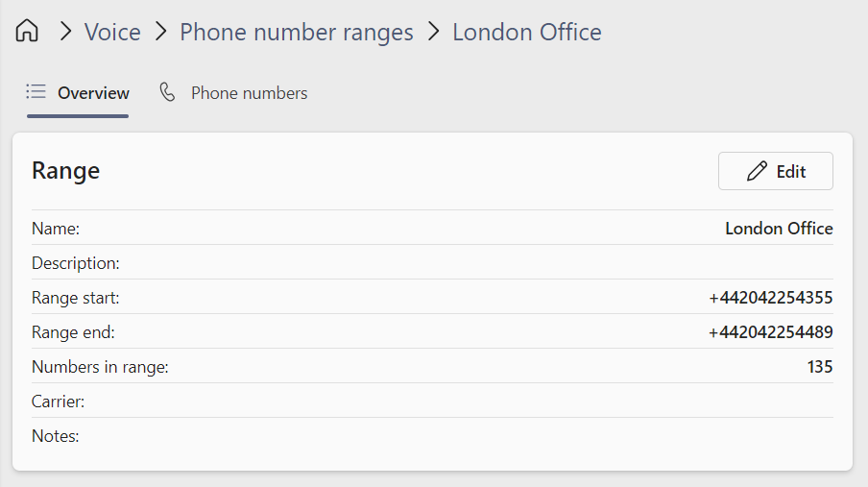This screenshot has width=868, height=487.
Task: Click the list icon beside Overview
Action: (x=36, y=92)
